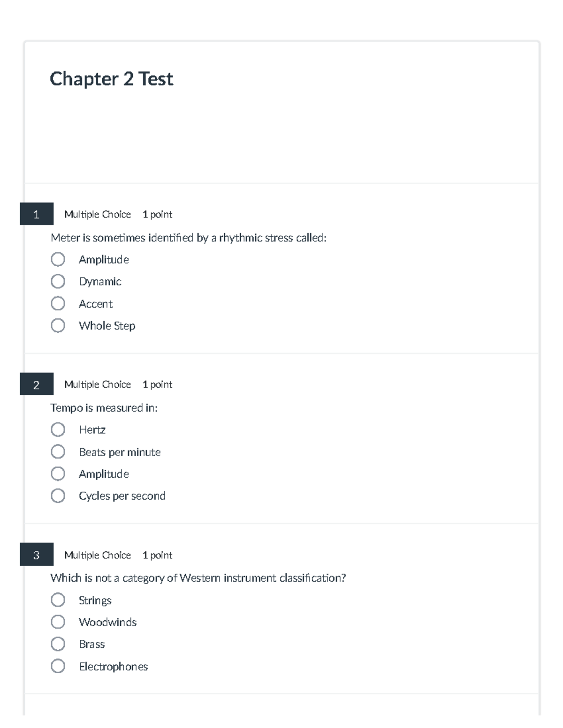This screenshot has width=563, height=728.
Task: Select the Amplitude option in question 1
Action: click(58, 259)
